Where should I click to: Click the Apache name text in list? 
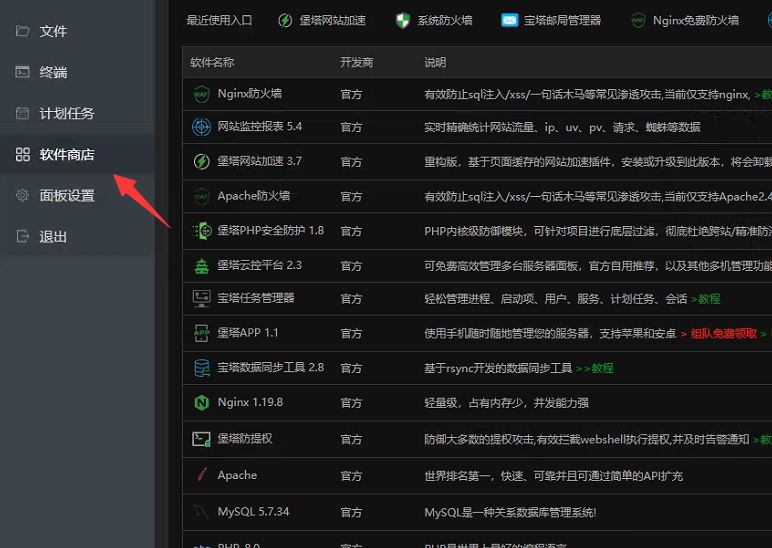click(x=237, y=475)
